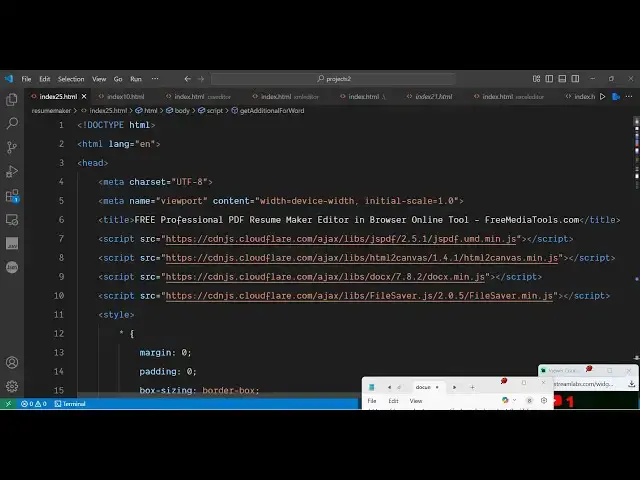Open errors and warnings in status bar

34,404
